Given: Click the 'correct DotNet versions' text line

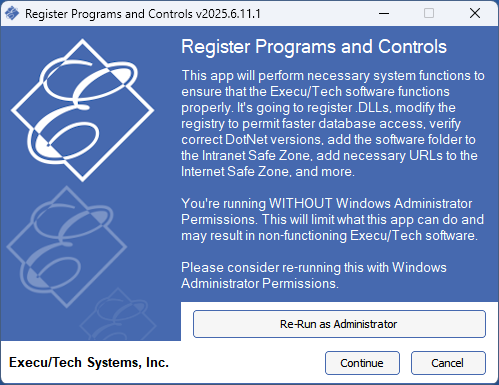Looking at the screenshot, I should pos(328,140).
